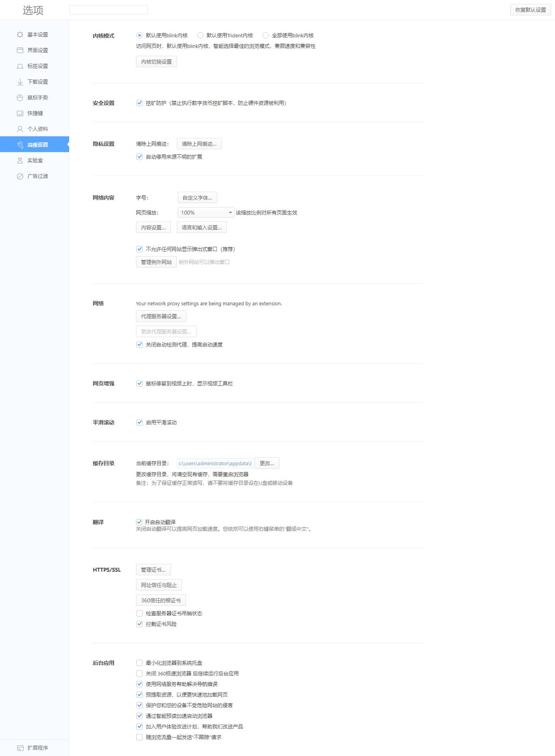Toggle 挖矿防护 checkbox
This screenshot has height=756, width=555.
(x=139, y=103)
